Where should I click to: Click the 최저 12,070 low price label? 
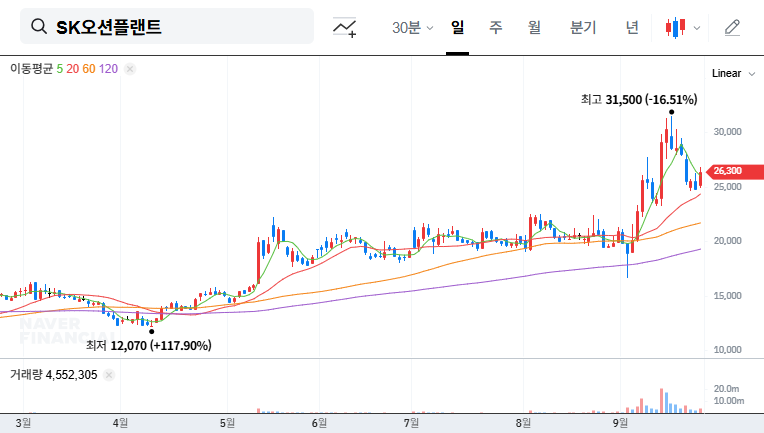click(149, 346)
